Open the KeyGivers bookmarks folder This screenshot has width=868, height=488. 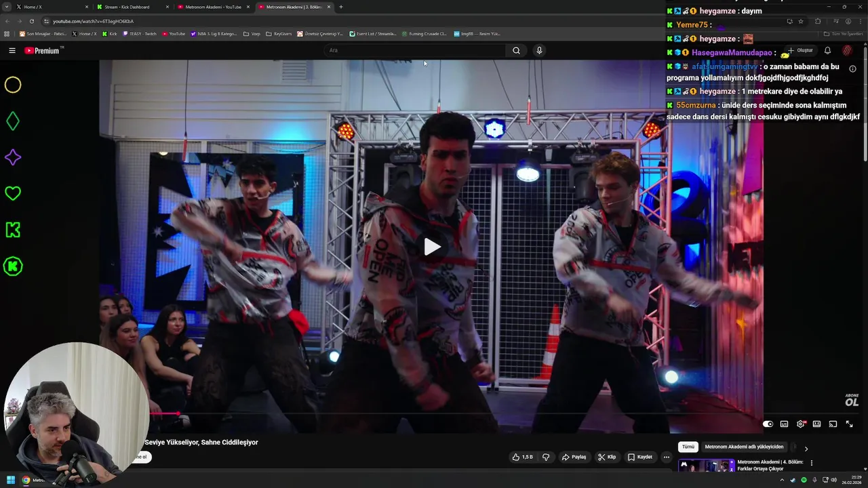click(279, 33)
